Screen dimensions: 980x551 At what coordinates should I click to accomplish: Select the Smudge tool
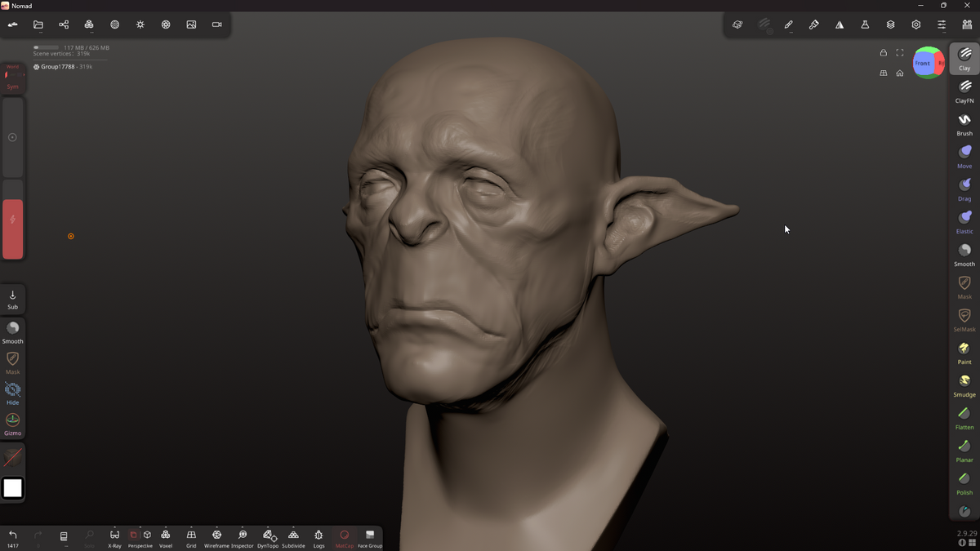pyautogui.click(x=964, y=385)
